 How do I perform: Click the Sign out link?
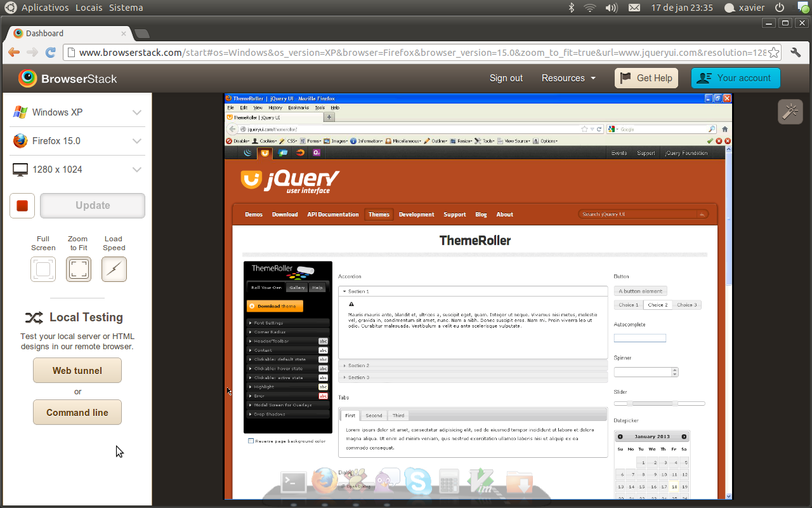pyautogui.click(x=506, y=78)
